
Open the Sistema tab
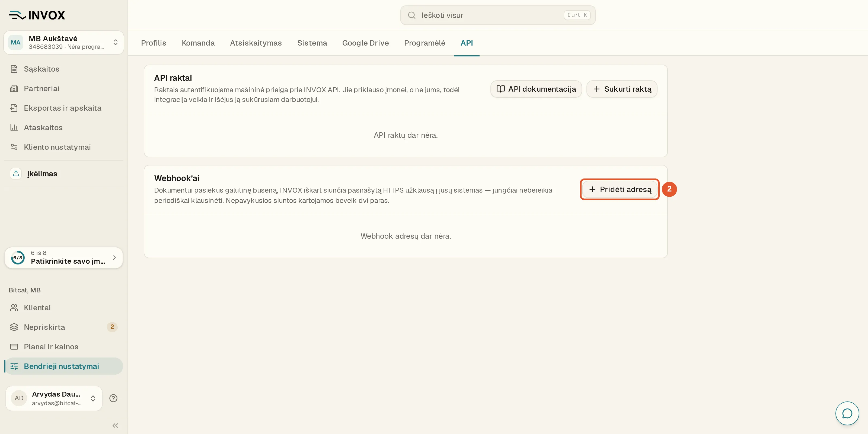click(312, 43)
